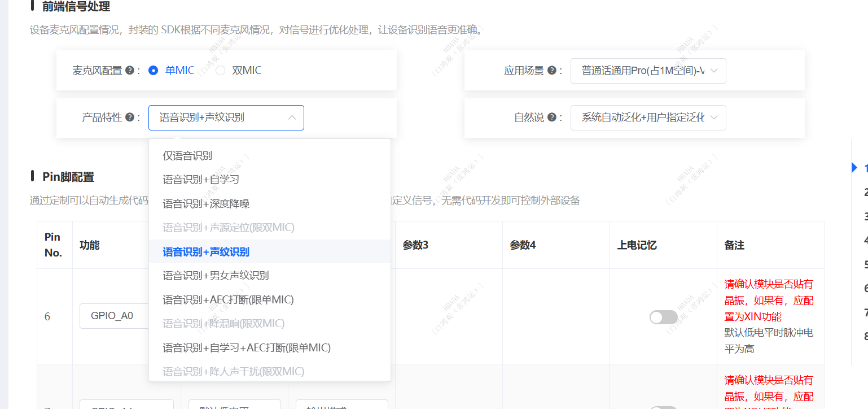Click the help icon beside 麦克风配置
Screen dimensions: 868x409
[x=130, y=70]
